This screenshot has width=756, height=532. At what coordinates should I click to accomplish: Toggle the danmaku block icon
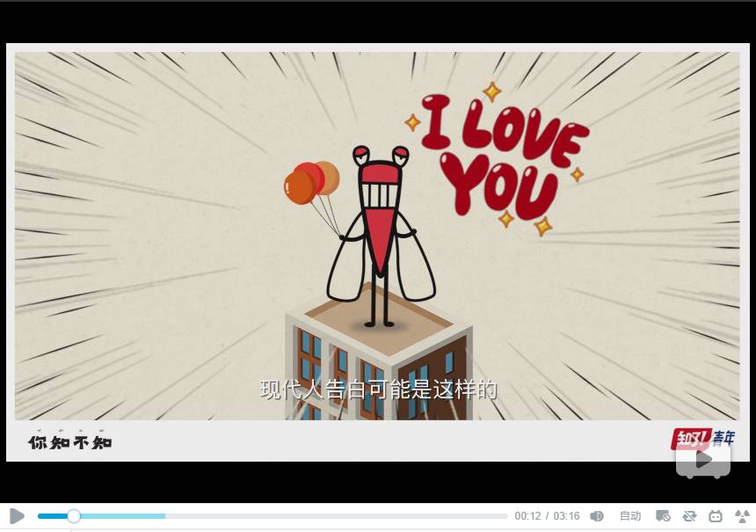[663, 516]
